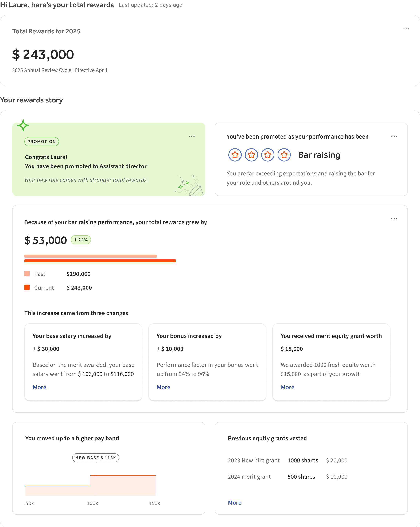Viewport: 420px width, 527px height.
Task: Click the Past light orange legend swatch
Action: [27, 274]
